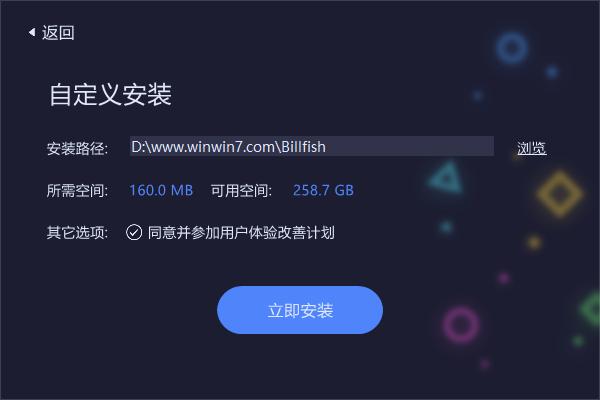Viewport: 600px width, 400px height.
Task: Click the teal triangle decoration icon
Action: (x=446, y=178)
